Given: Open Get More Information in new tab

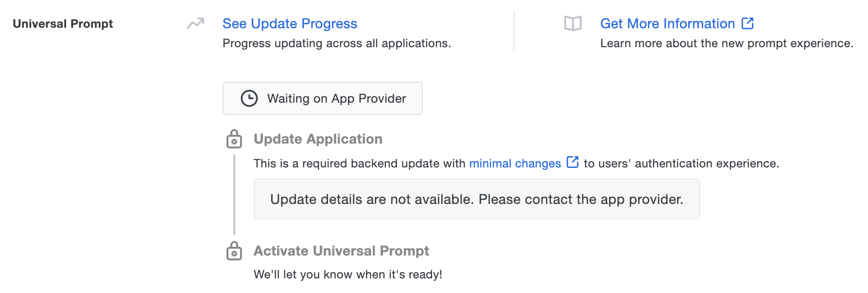Looking at the screenshot, I should tap(668, 23).
